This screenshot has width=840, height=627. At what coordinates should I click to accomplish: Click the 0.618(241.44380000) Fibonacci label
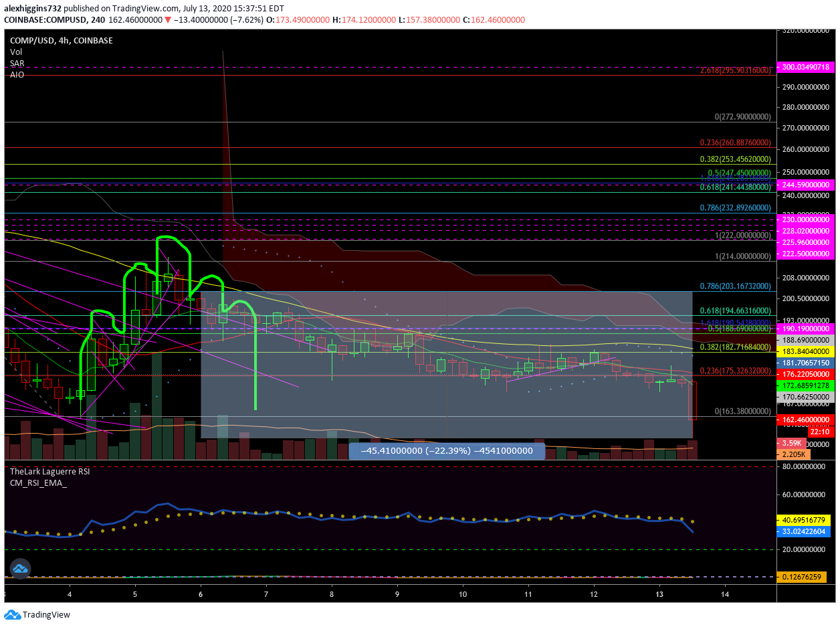click(x=735, y=187)
